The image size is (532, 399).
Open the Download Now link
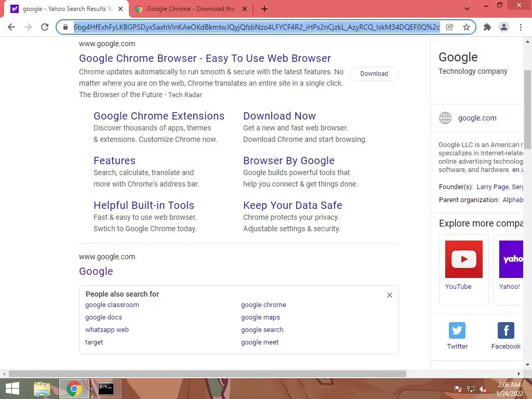[x=279, y=116]
